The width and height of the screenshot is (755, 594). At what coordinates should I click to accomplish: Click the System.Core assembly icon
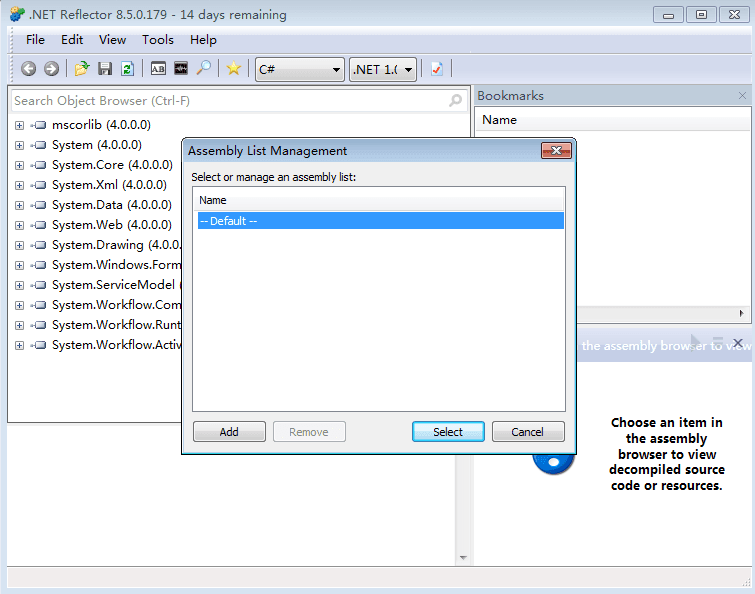point(39,165)
